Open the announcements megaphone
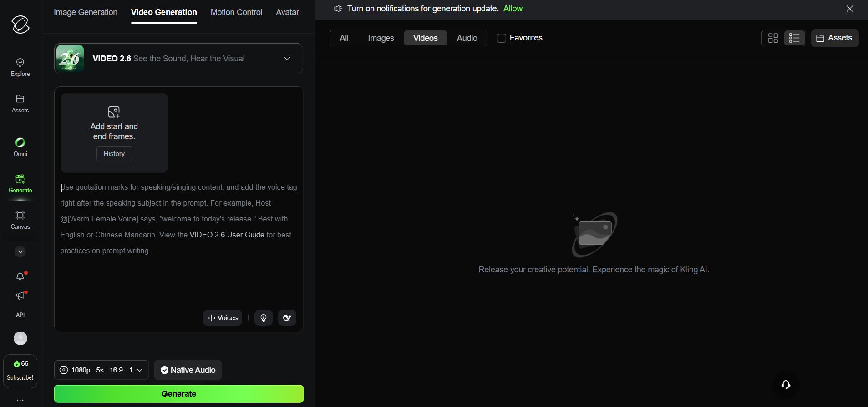The height and width of the screenshot is (407, 868). click(x=20, y=296)
